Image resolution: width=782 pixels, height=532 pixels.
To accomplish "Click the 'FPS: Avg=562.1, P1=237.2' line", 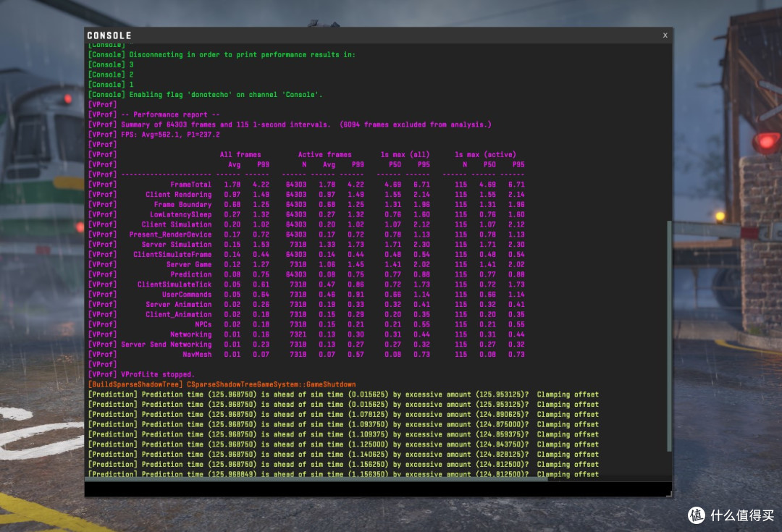I will 170,135.
